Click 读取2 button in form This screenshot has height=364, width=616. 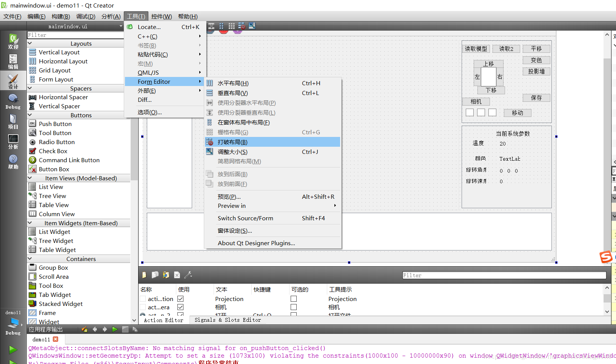pos(506,49)
